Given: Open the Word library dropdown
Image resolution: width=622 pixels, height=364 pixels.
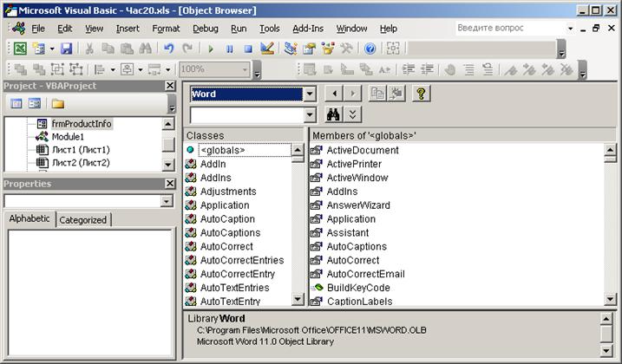Looking at the screenshot, I should (x=310, y=94).
